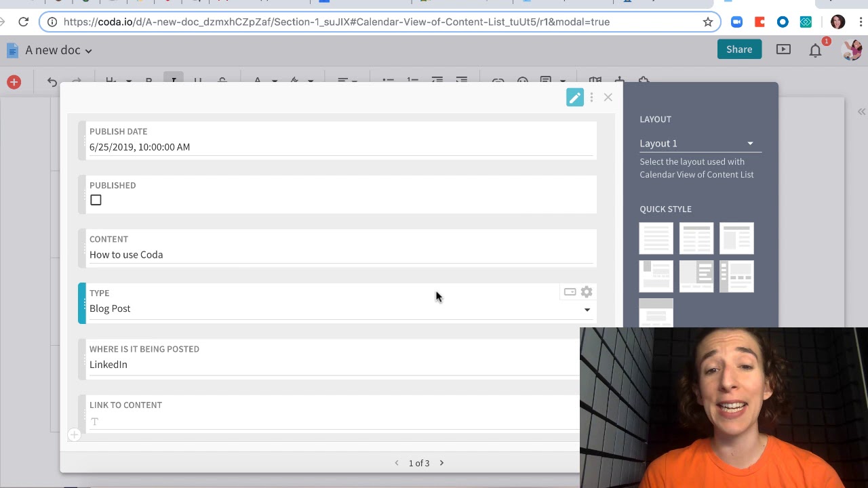The width and height of the screenshot is (868, 488).
Task: Open the Chrome profile avatar
Action: 837,22
